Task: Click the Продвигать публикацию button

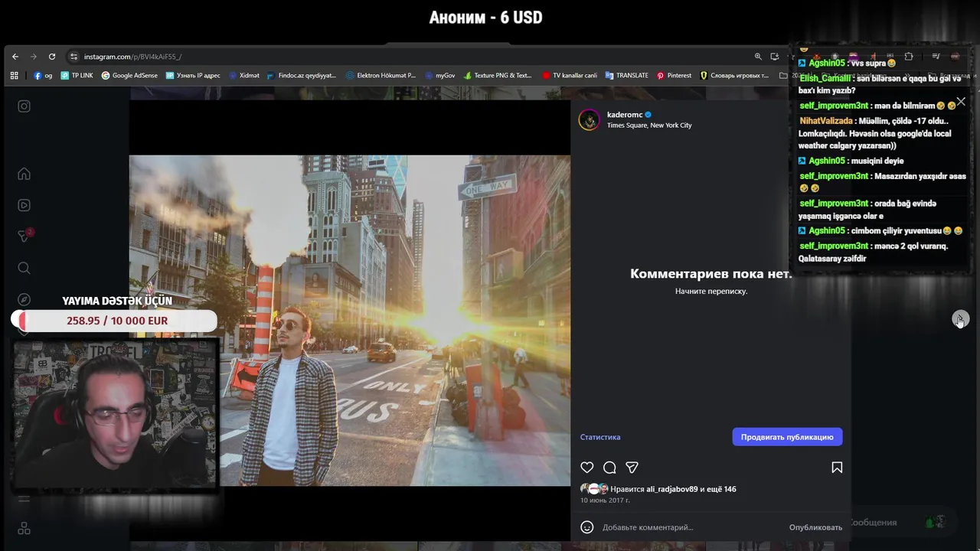Action: coord(787,437)
